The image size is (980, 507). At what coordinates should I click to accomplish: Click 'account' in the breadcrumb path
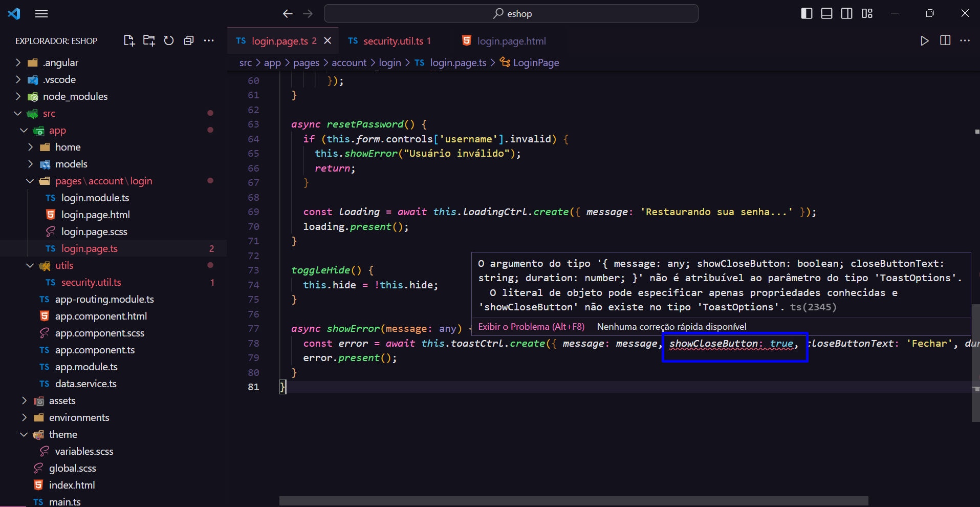[x=349, y=62]
